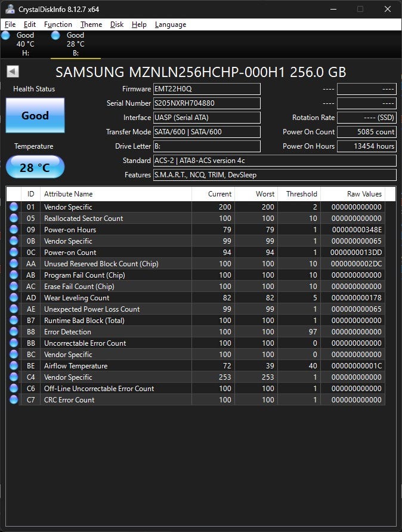Click the Firmware field EMT22H0Q
The image size is (402, 532).
(207, 89)
